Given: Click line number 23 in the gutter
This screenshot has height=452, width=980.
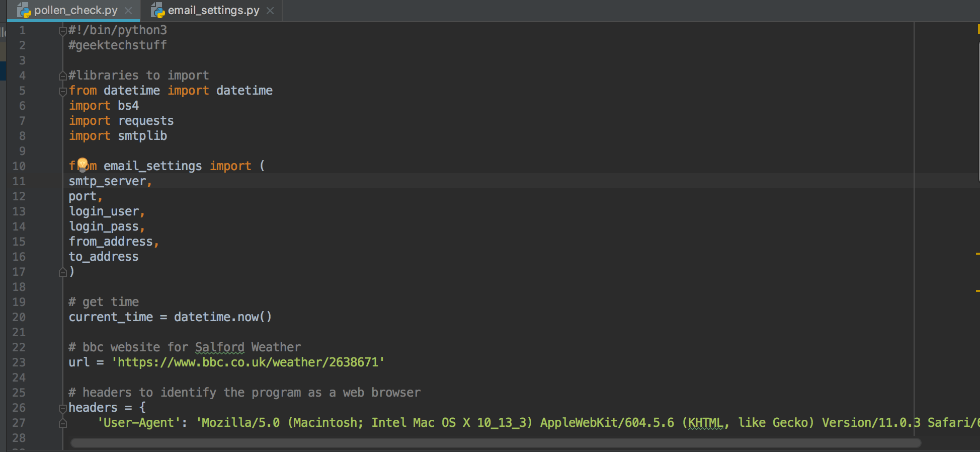Looking at the screenshot, I should click(x=19, y=362).
